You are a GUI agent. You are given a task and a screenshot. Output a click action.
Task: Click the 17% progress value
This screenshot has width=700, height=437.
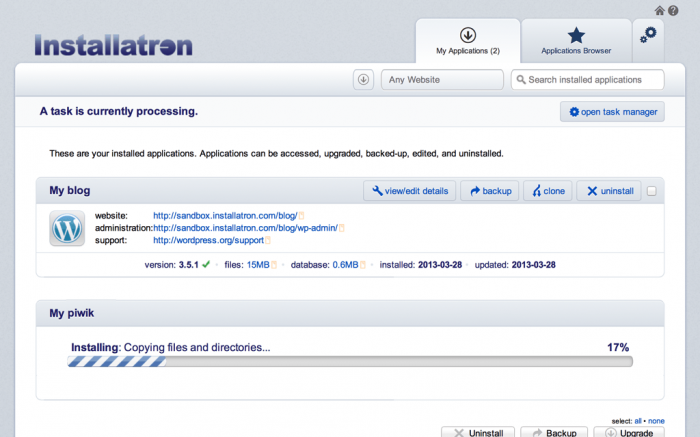coord(618,347)
